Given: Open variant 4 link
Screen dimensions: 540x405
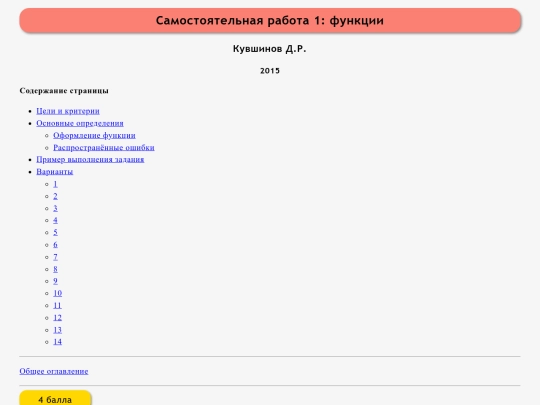Looking at the screenshot, I should [x=55, y=220].
